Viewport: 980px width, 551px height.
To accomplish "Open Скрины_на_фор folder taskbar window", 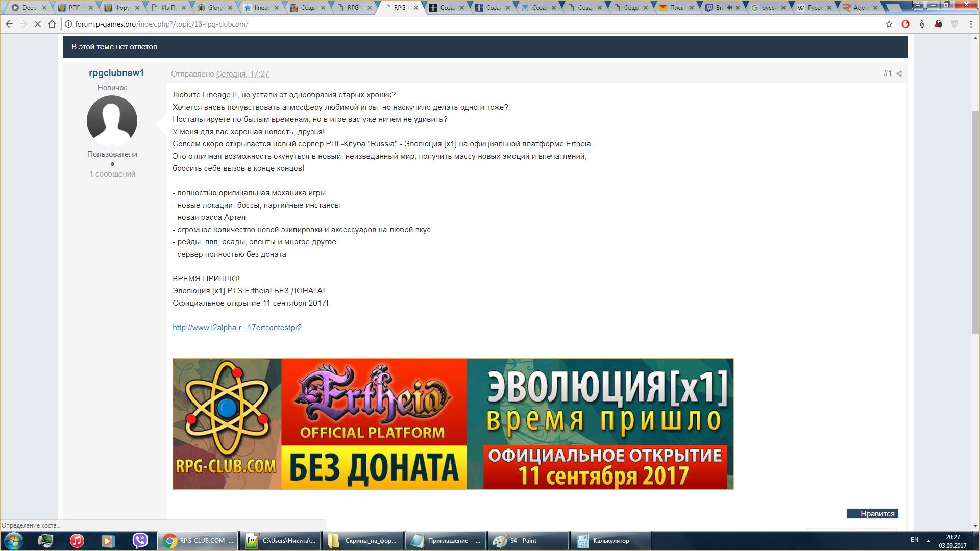I will pyautogui.click(x=362, y=541).
